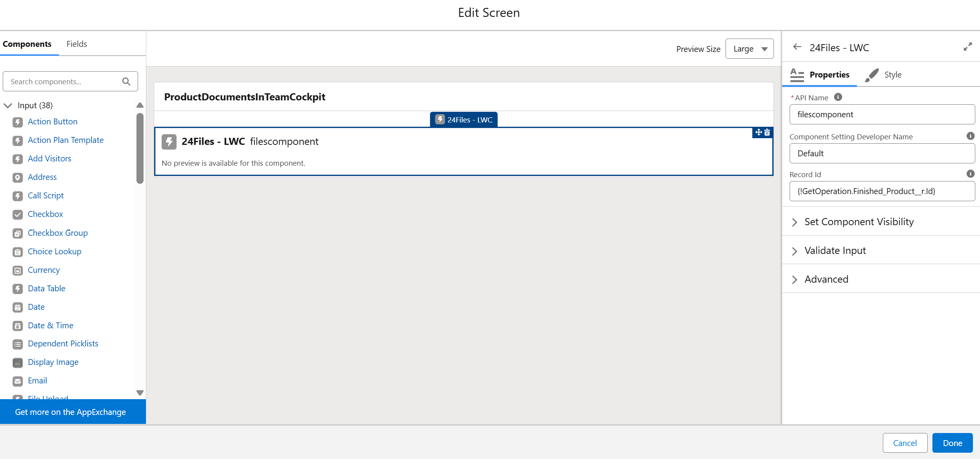
Task: Add the Call Script component
Action: [x=46, y=196]
